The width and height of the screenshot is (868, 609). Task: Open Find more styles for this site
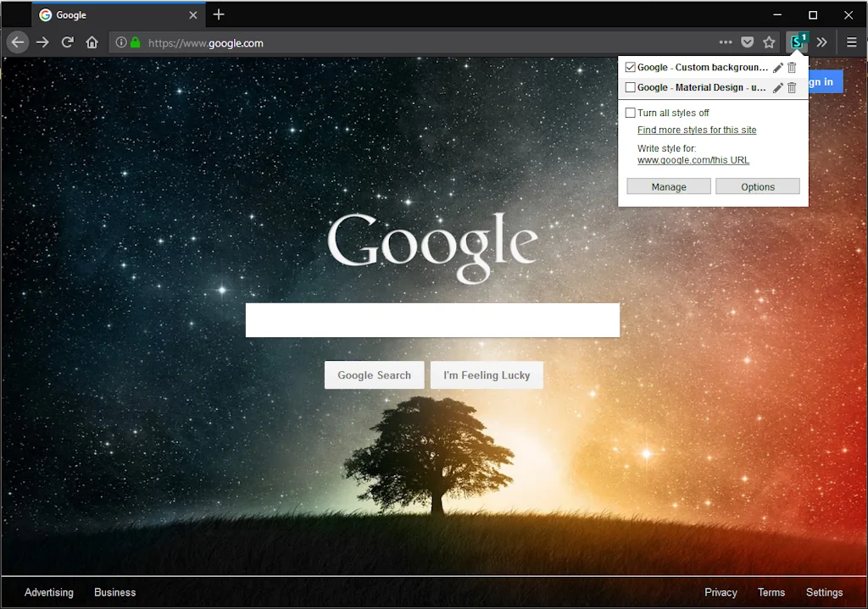[697, 130]
